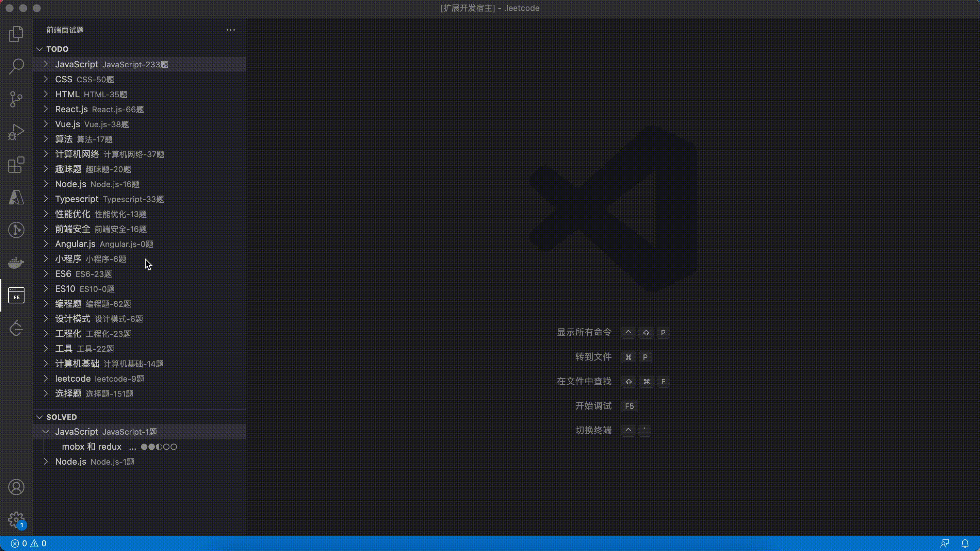The image size is (980, 551).
Task: Expand the CSS category in TODO
Action: (x=64, y=80)
